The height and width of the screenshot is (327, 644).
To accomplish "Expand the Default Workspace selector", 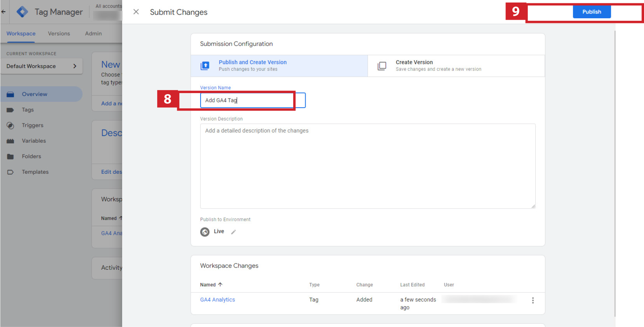I will pos(42,66).
